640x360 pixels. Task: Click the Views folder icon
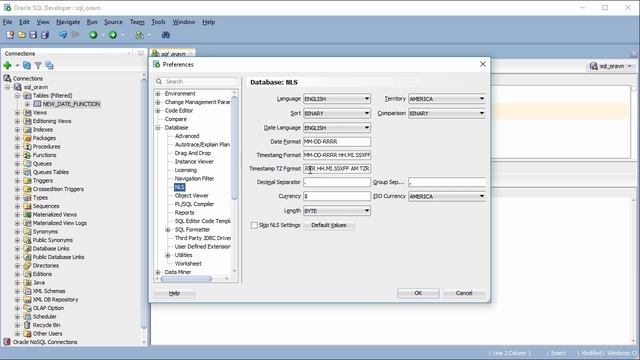point(27,112)
